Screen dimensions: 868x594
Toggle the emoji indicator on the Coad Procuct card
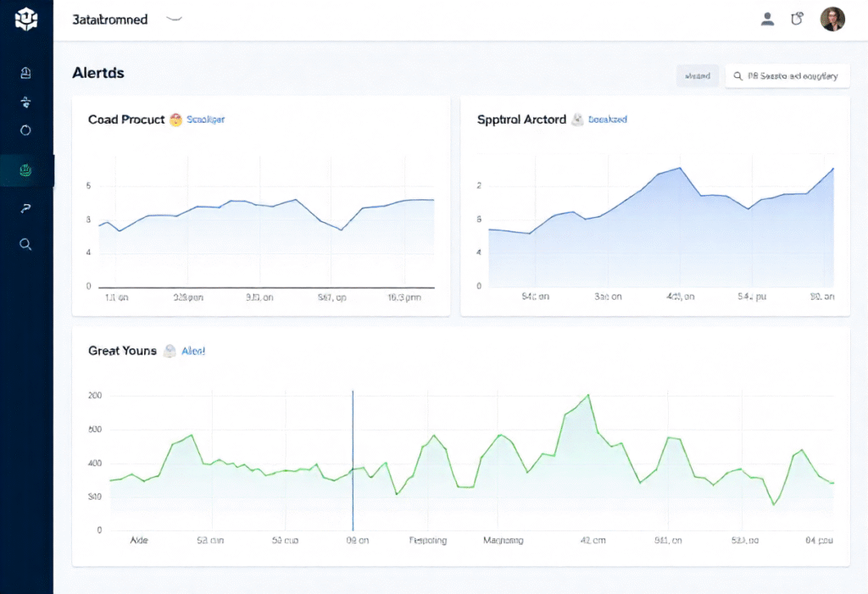(176, 119)
